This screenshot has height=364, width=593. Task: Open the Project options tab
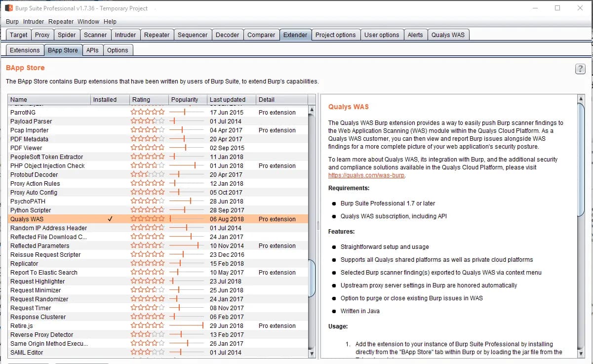coord(335,35)
